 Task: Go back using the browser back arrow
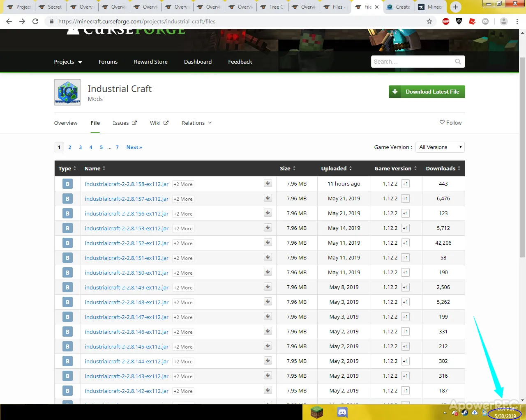[9, 21]
